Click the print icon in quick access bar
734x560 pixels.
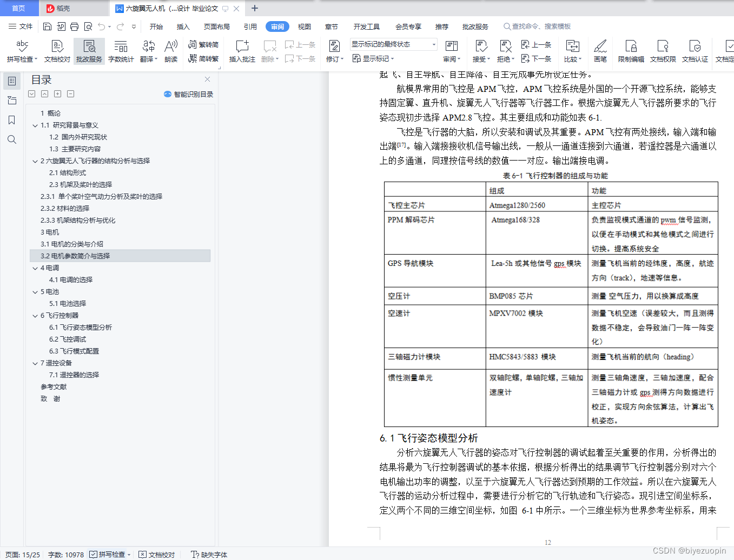75,26
